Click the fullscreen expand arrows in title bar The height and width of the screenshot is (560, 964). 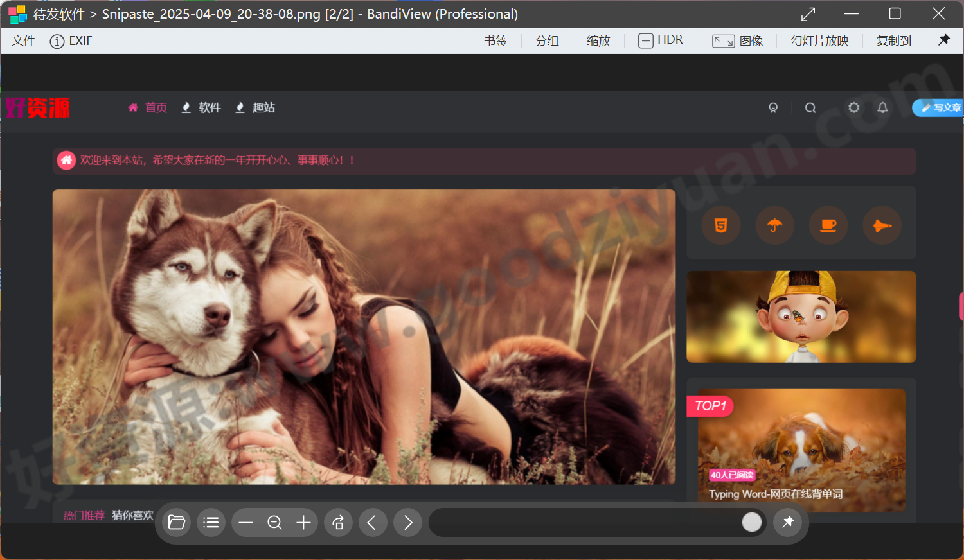[808, 13]
